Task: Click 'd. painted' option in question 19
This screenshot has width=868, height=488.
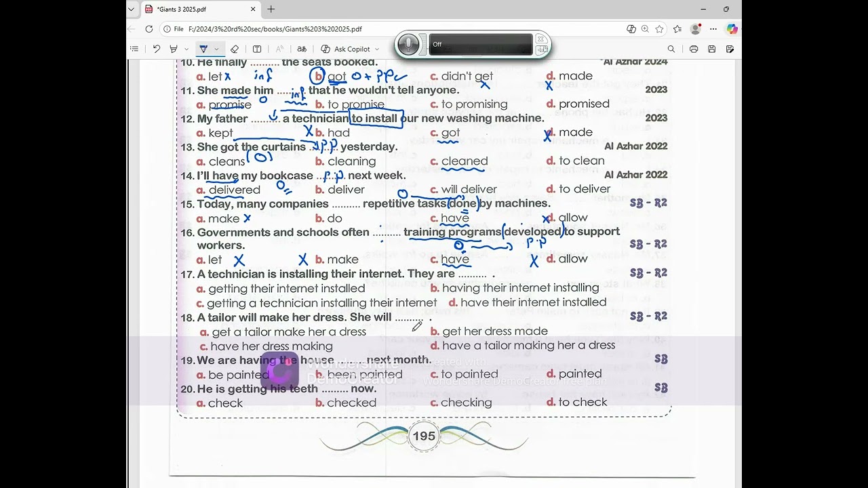Action: pos(574,374)
